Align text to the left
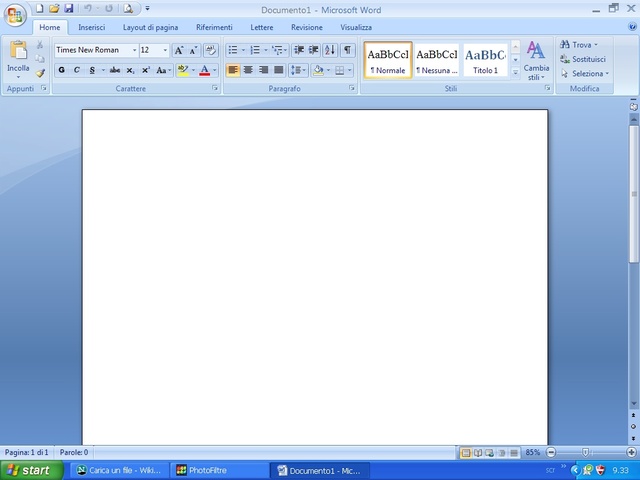This screenshot has height=480, width=640. (x=233, y=70)
